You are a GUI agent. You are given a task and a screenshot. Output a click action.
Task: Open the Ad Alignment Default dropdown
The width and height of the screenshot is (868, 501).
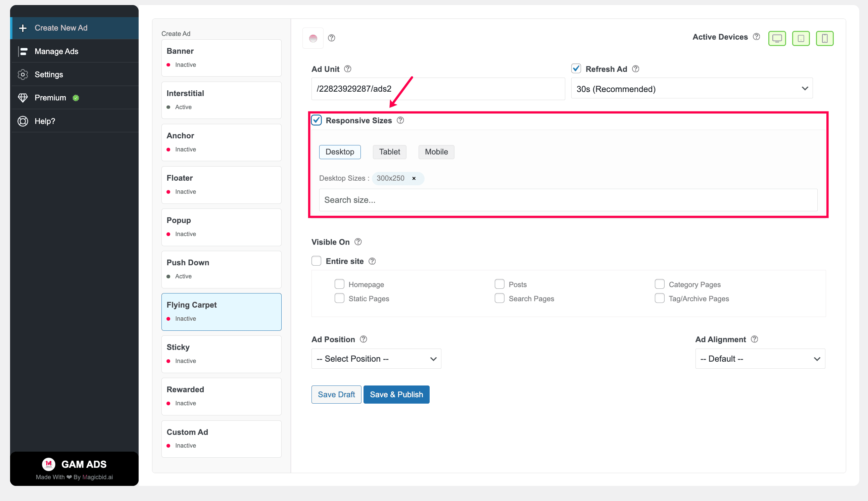click(760, 359)
